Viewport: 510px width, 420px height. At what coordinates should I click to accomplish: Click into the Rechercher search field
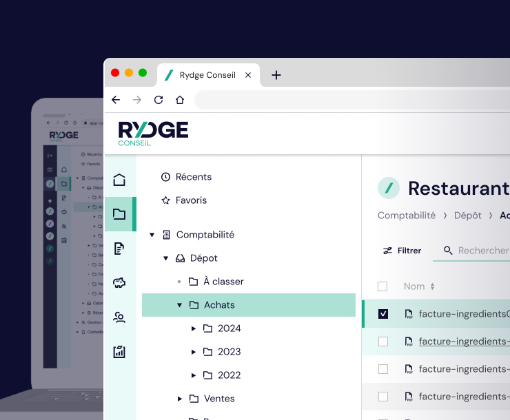pyautogui.click(x=482, y=251)
